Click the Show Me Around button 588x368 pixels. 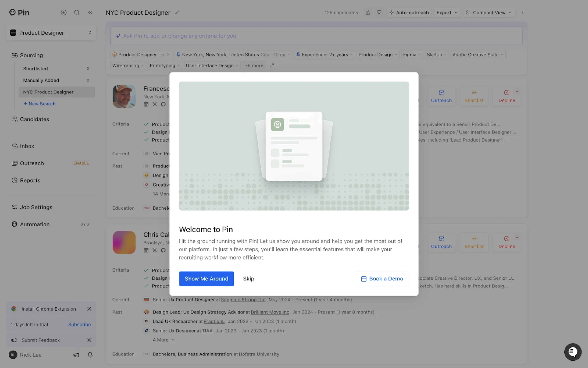[x=206, y=279]
